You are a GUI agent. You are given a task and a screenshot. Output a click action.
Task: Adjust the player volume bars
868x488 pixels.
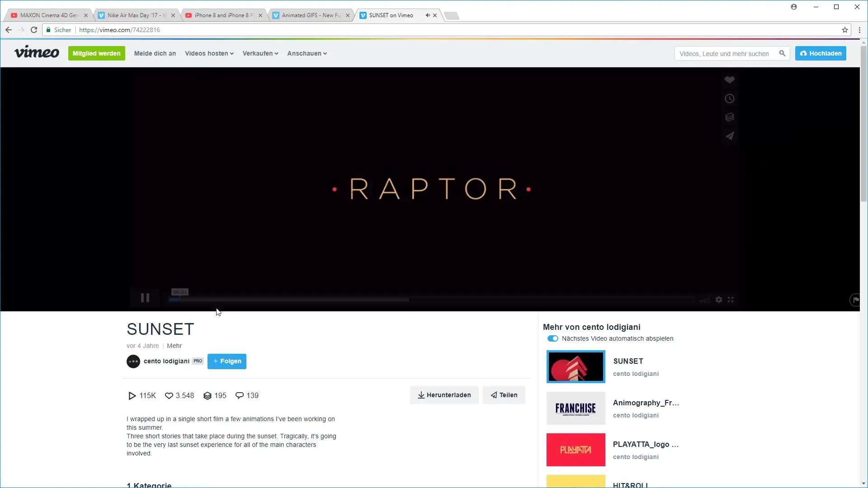(704, 300)
